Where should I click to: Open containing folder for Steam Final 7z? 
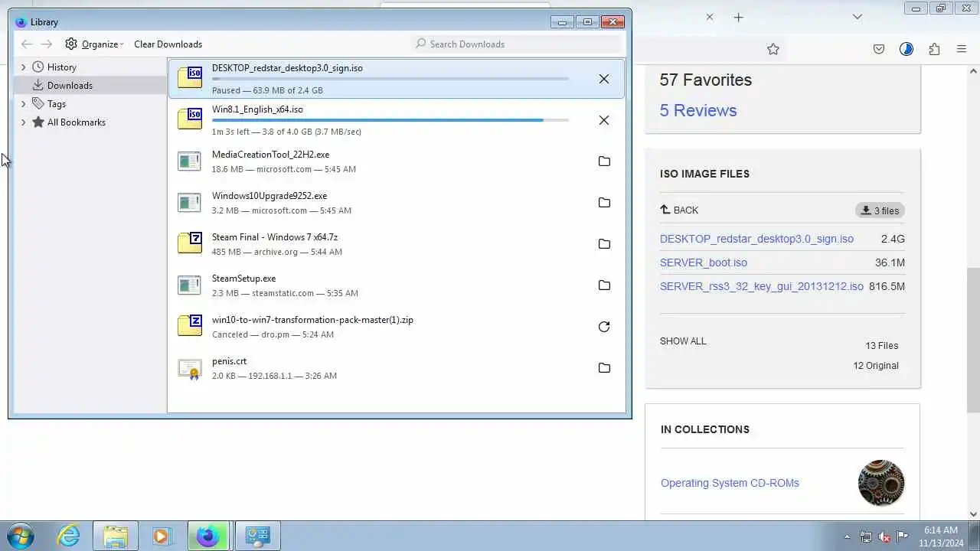tap(604, 244)
